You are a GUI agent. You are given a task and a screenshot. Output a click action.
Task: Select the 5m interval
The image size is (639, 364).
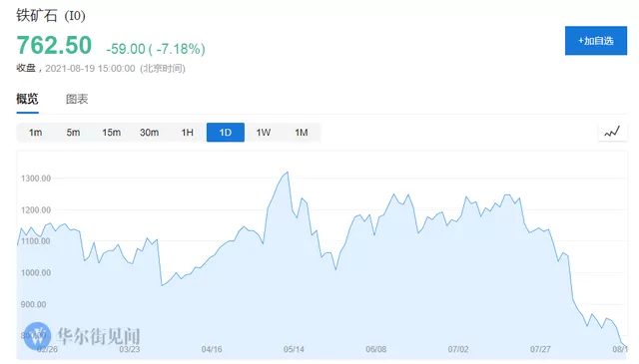[x=73, y=133]
